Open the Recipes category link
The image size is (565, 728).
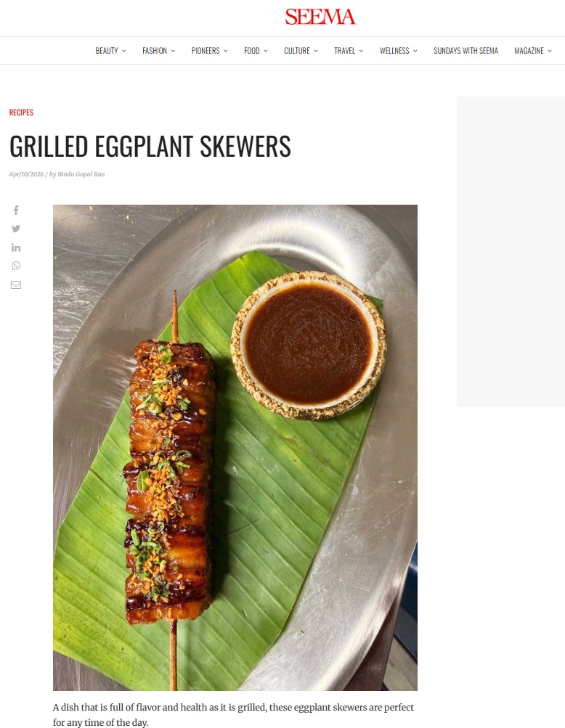21,112
